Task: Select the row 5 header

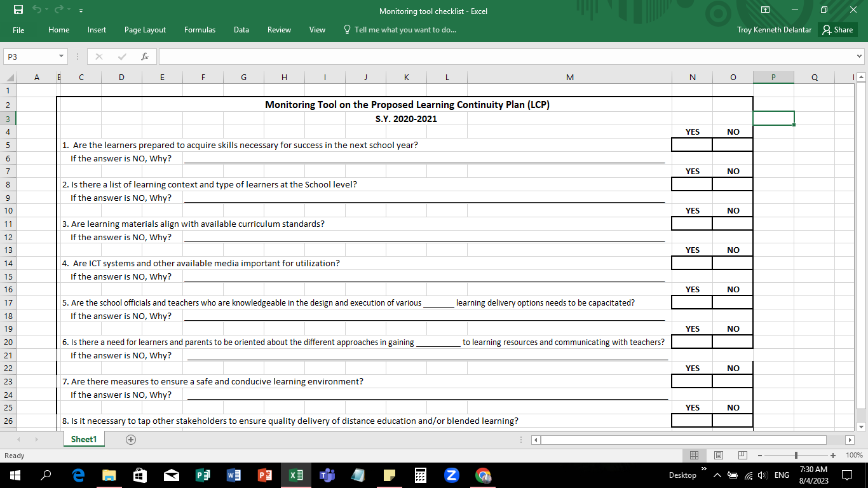Action: (x=8, y=145)
